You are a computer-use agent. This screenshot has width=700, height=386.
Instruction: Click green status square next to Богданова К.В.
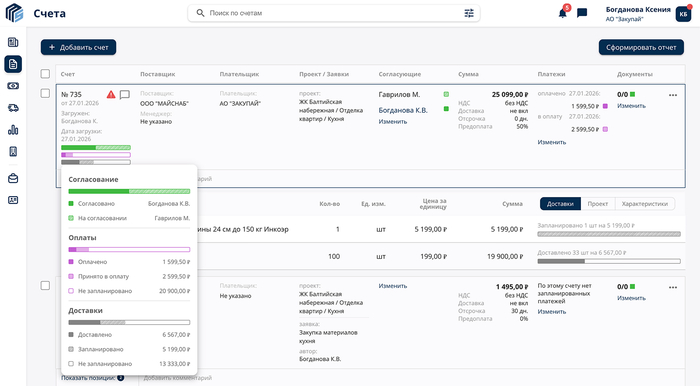click(446, 109)
